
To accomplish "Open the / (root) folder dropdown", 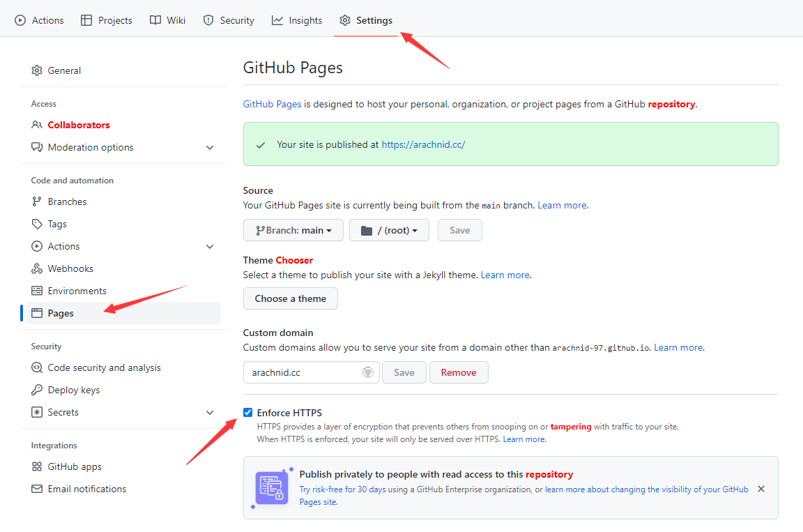I will click(x=389, y=230).
